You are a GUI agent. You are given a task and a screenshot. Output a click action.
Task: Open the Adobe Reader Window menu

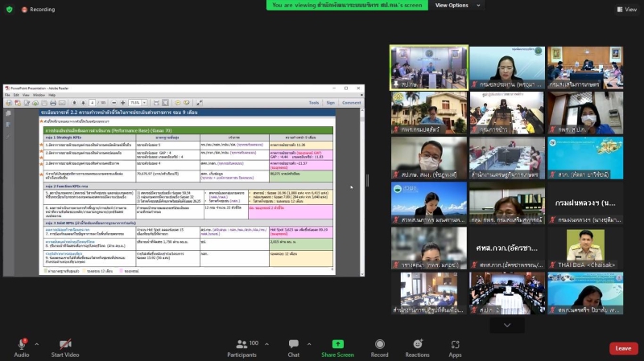click(x=39, y=95)
